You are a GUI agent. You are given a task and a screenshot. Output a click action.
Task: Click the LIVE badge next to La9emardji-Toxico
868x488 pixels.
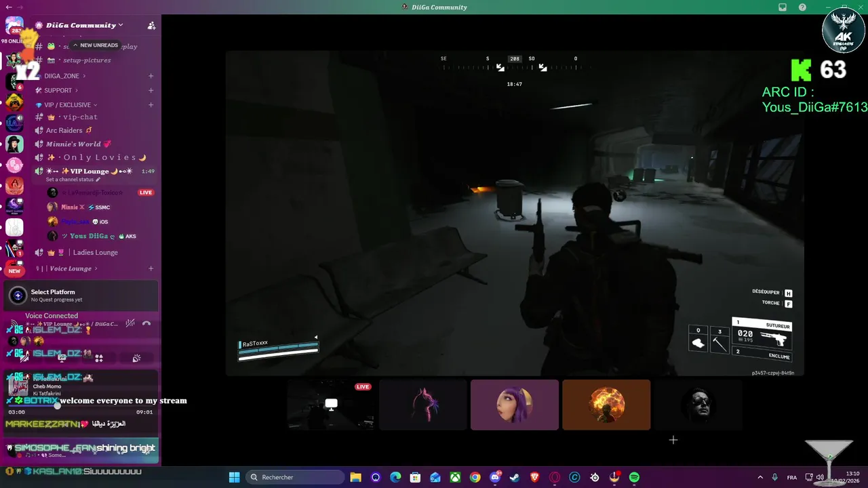(146, 192)
